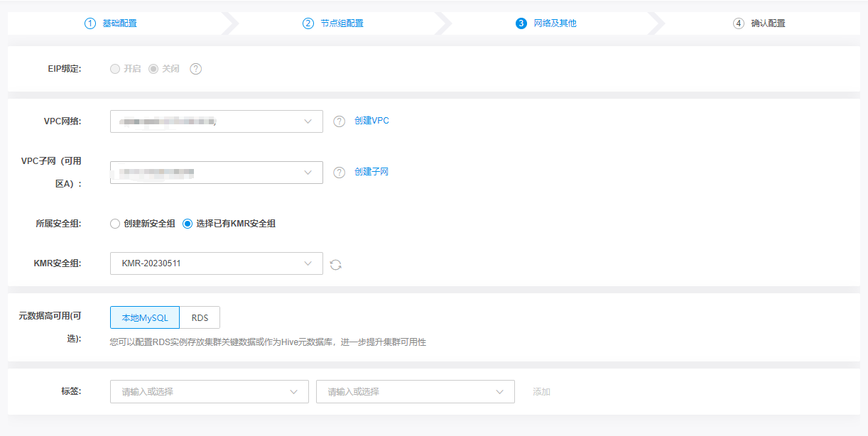The width and height of the screenshot is (868, 436).
Task: Select 本地MySQL metadata option
Action: click(x=145, y=317)
